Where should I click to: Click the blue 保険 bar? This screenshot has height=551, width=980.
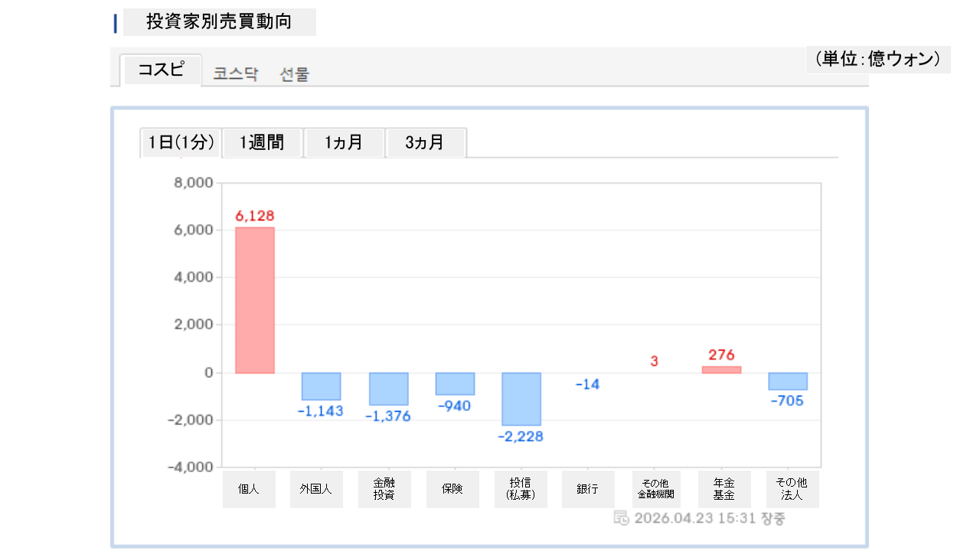(x=455, y=383)
